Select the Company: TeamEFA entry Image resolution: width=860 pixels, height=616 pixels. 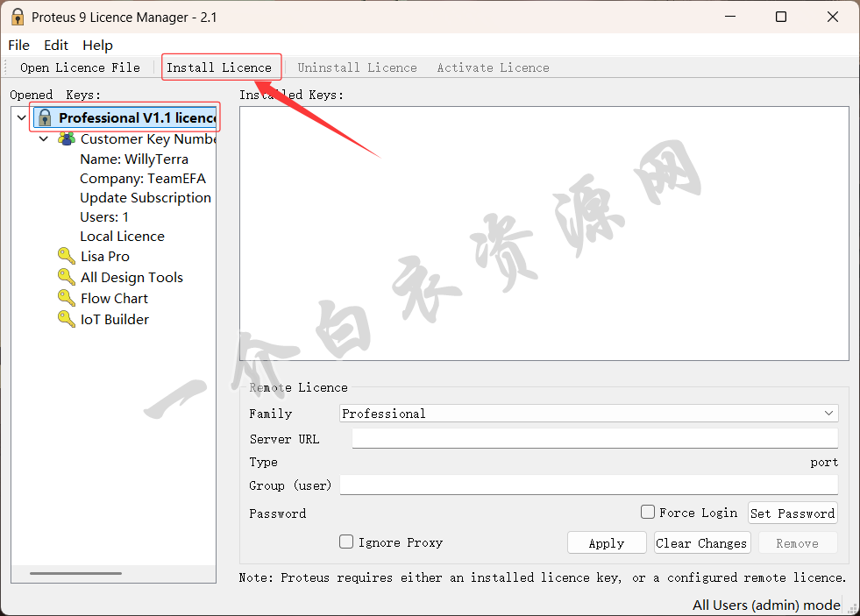pos(143,179)
